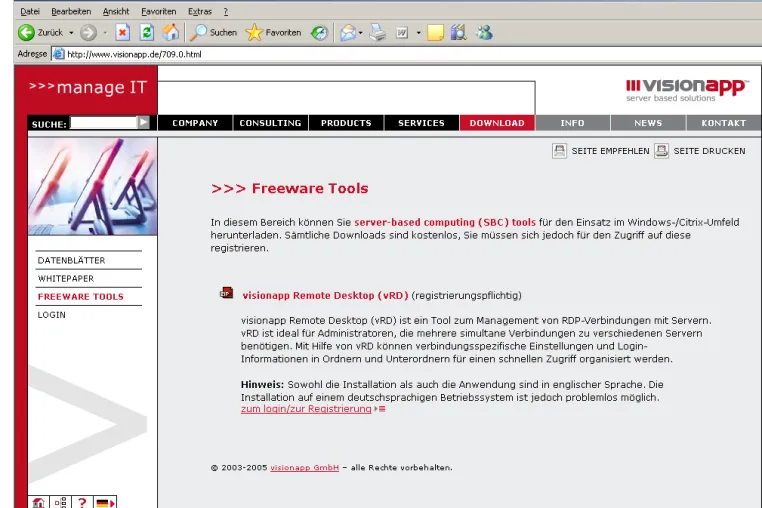The width and height of the screenshot is (762, 508).
Task: Open DATENBLÄTTER in the sidebar
Action: click(71, 261)
